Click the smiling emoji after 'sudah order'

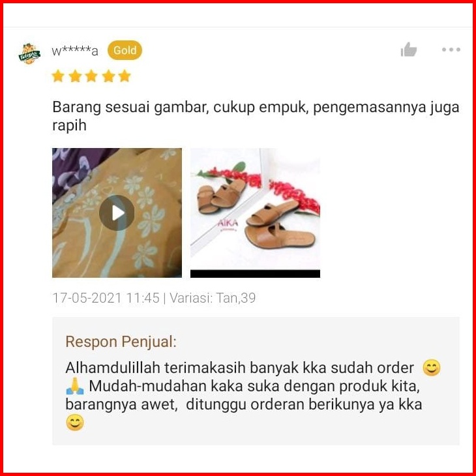(432, 368)
